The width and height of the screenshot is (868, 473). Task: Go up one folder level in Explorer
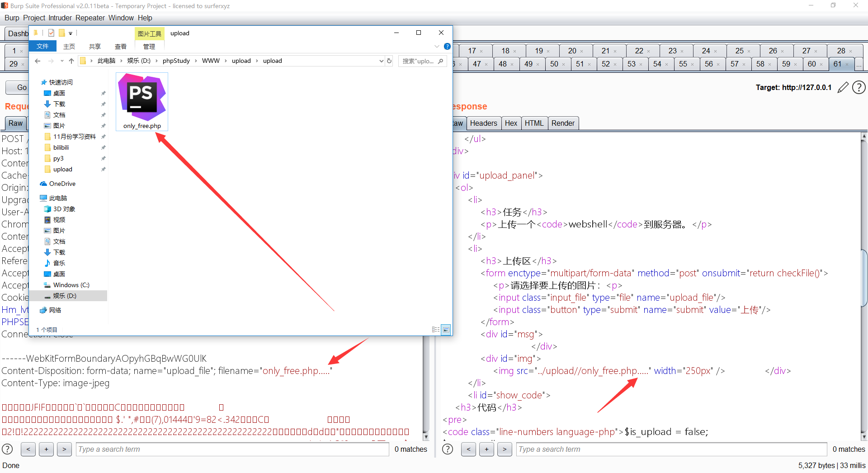coord(71,61)
